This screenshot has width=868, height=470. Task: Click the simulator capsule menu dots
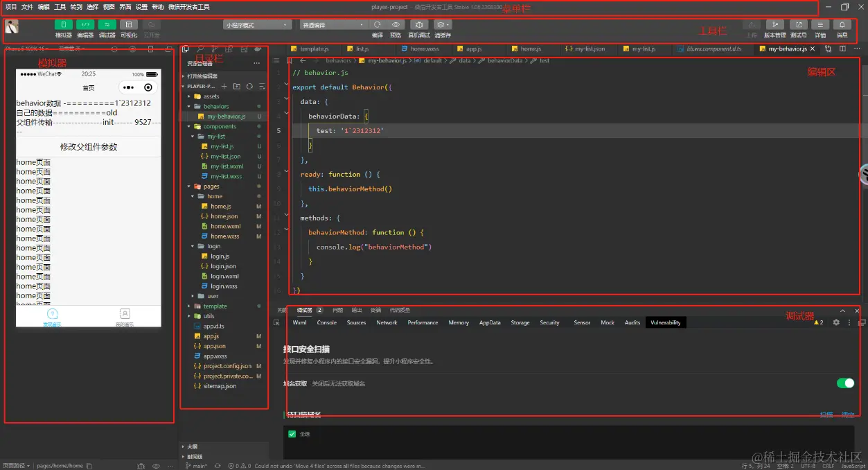pos(128,88)
